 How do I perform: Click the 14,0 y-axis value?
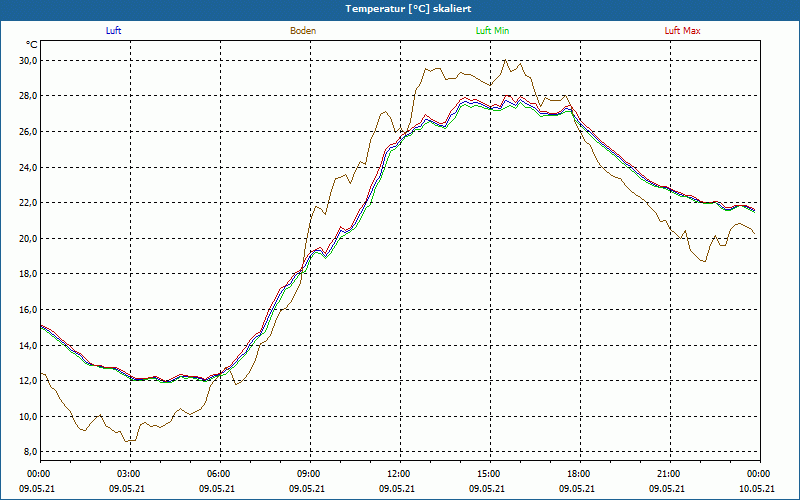pyautogui.click(x=29, y=345)
